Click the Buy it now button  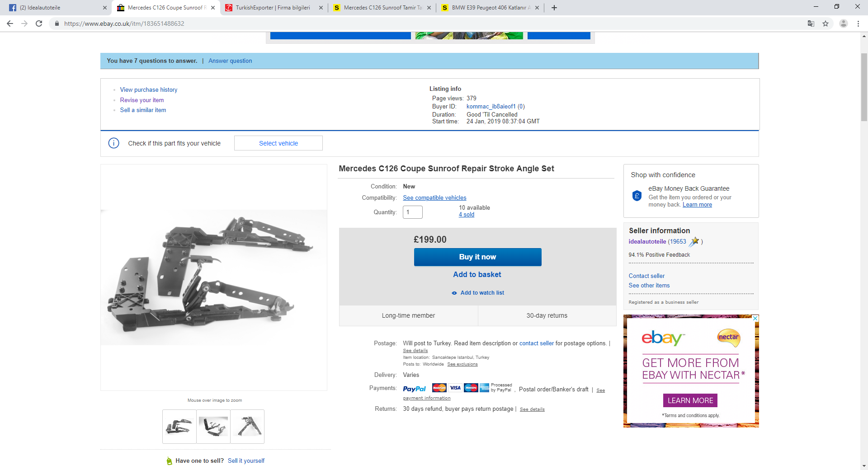pos(477,257)
